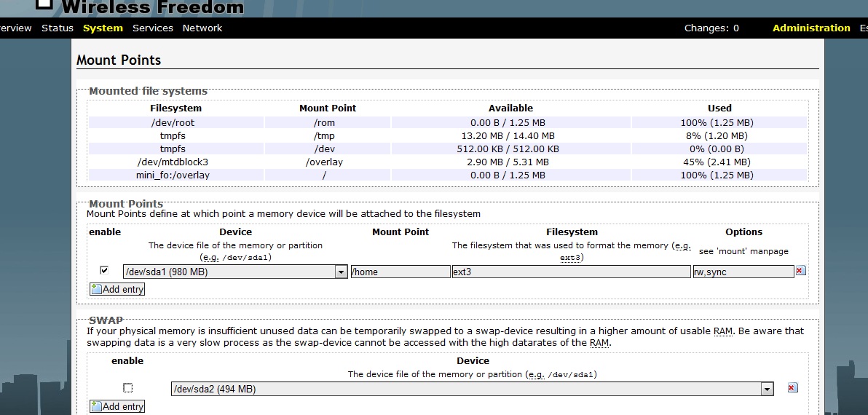Edit the rw,sync options field
Image resolution: width=868 pixels, height=415 pixels.
(x=743, y=272)
